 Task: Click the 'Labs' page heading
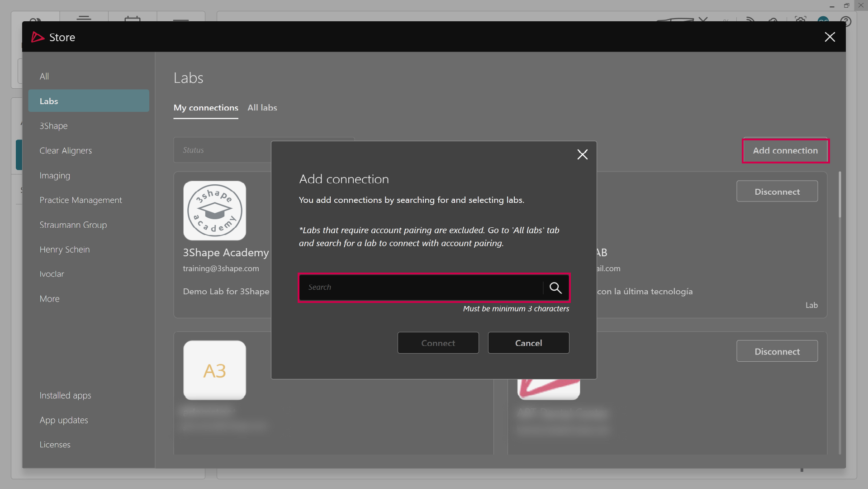coord(188,78)
